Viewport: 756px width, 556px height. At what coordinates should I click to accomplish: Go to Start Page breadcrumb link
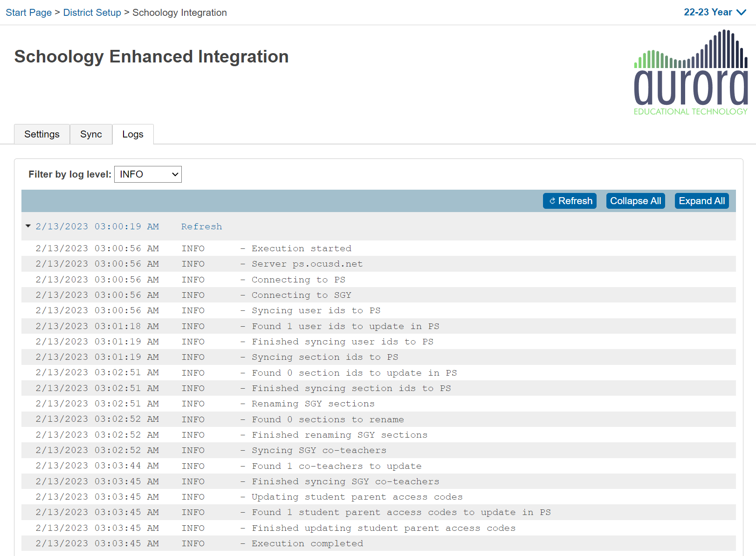(28, 13)
